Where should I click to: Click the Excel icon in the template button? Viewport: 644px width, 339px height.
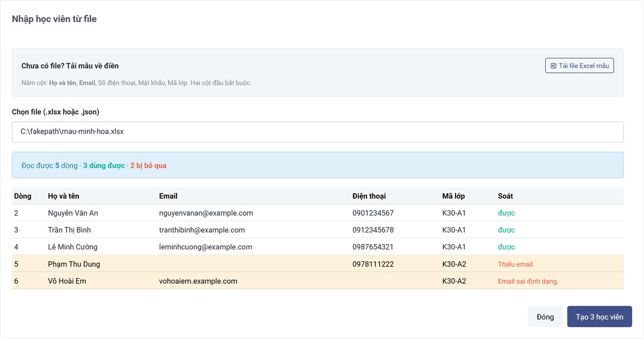(x=553, y=66)
